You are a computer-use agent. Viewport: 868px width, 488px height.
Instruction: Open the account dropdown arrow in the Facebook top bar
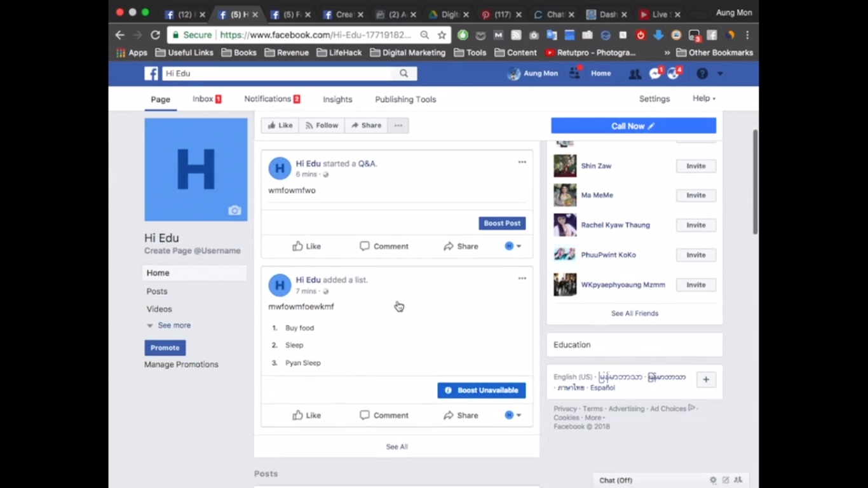coord(720,74)
